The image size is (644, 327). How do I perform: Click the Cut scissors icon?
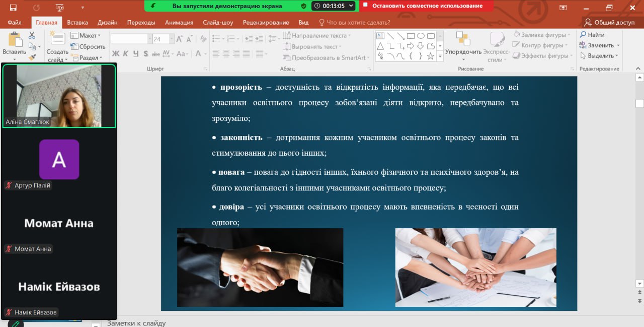[x=32, y=36]
